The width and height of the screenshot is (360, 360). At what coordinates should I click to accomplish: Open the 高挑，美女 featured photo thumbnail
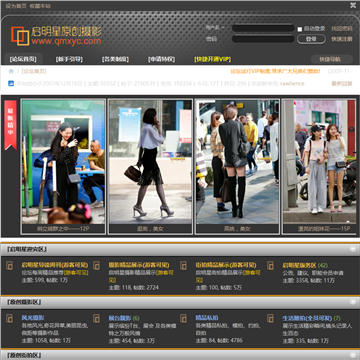[x=237, y=166]
